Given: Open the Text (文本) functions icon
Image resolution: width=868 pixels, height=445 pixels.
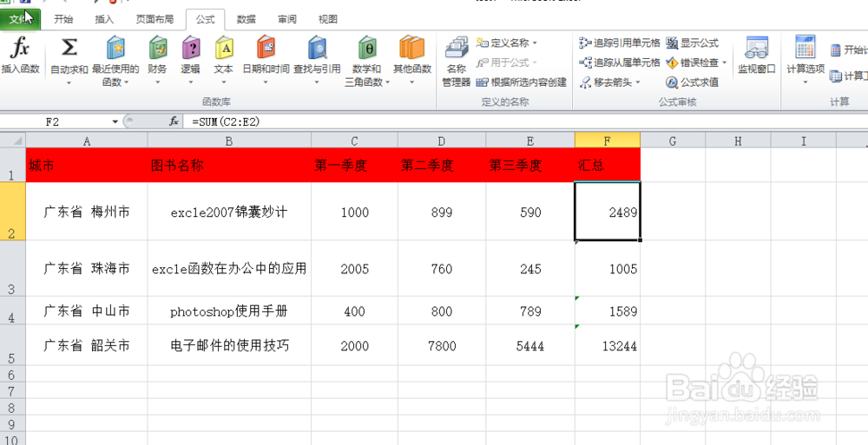Looking at the screenshot, I should pos(224,48).
